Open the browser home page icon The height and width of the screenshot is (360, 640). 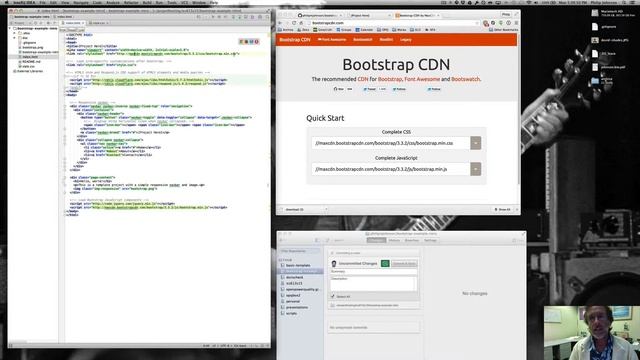point(301,23)
